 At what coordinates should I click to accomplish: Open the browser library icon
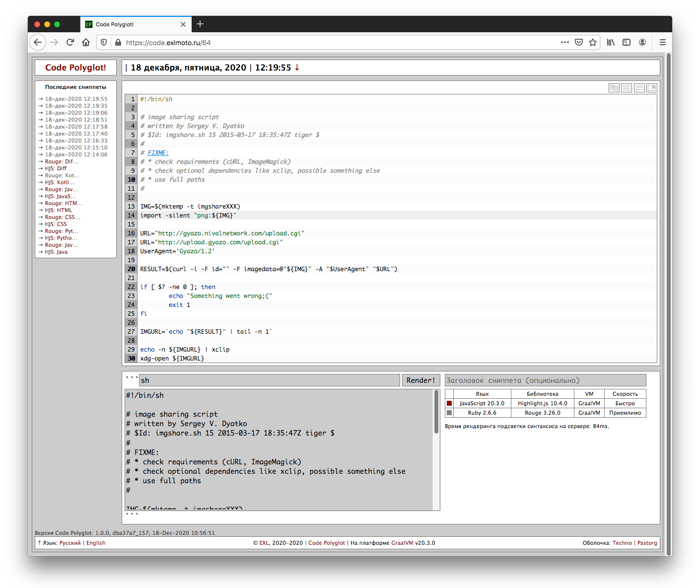pyautogui.click(x=611, y=42)
